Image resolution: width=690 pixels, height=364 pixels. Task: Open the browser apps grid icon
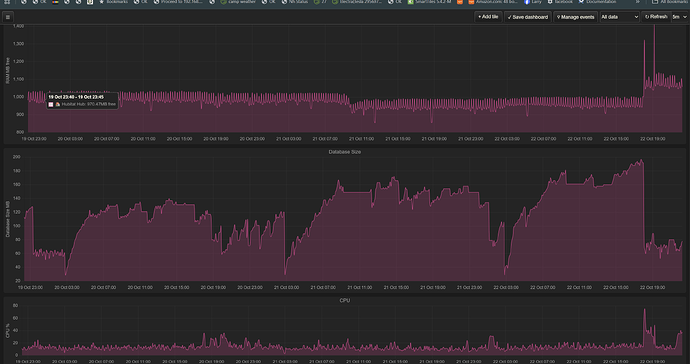(x=7, y=2)
